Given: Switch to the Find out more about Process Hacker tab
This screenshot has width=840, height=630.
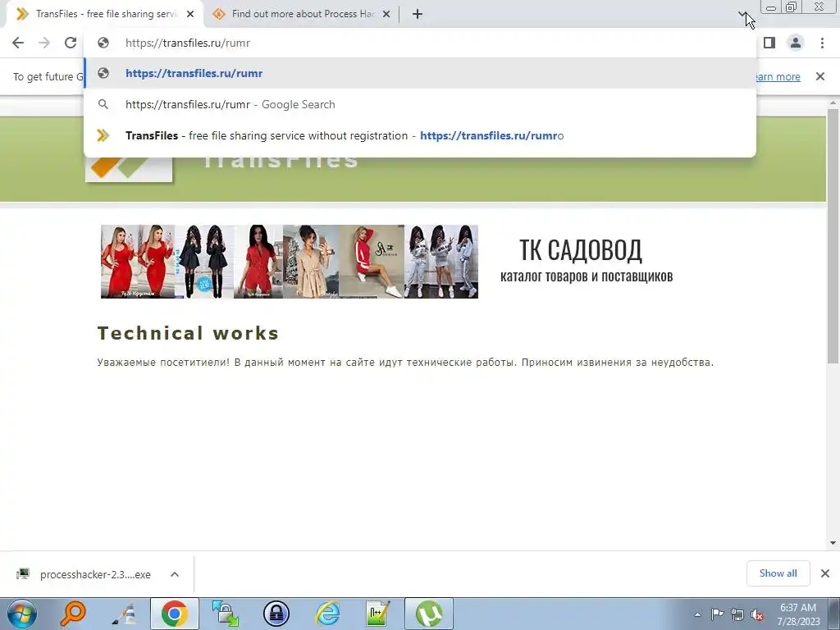Looking at the screenshot, I should click(x=303, y=14).
